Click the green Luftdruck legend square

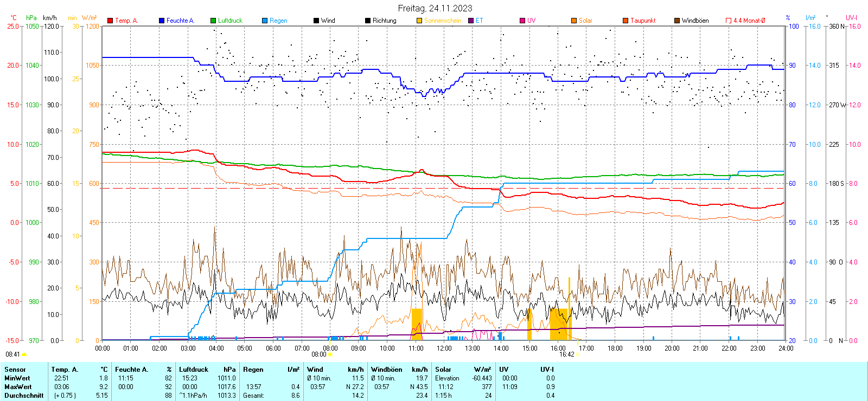213,21
